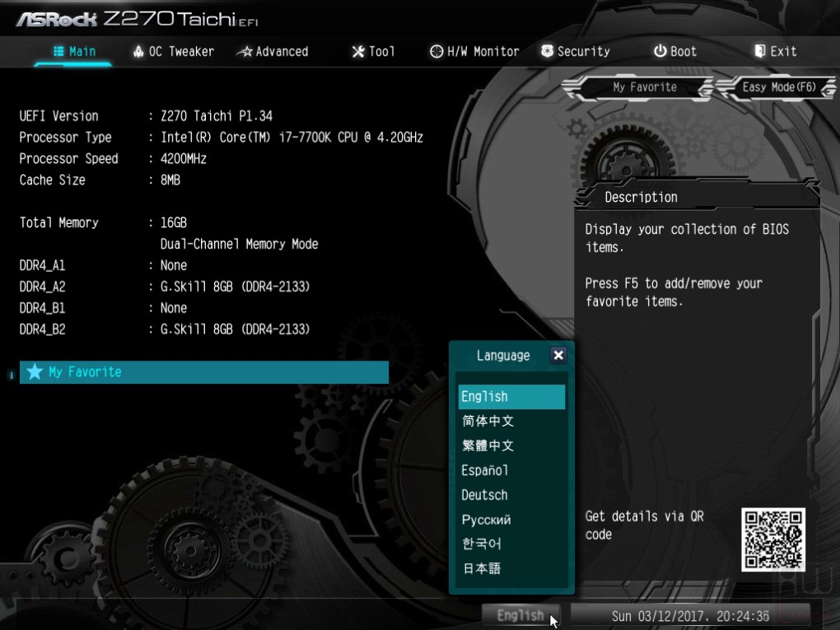Close the Language popup
The width and height of the screenshot is (840, 630).
click(x=558, y=355)
